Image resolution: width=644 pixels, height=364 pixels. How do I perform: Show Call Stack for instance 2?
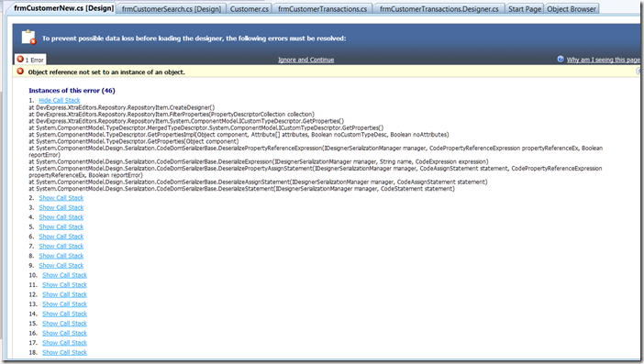[x=61, y=198]
